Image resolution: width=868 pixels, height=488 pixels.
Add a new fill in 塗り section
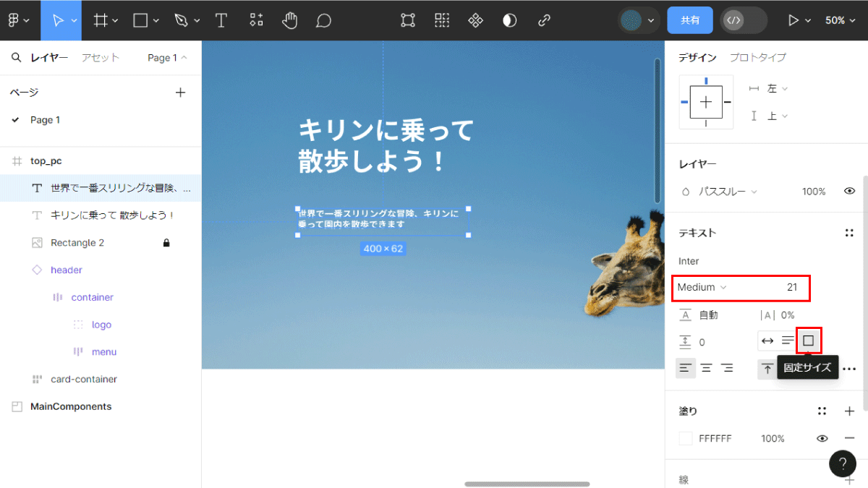[x=849, y=411]
